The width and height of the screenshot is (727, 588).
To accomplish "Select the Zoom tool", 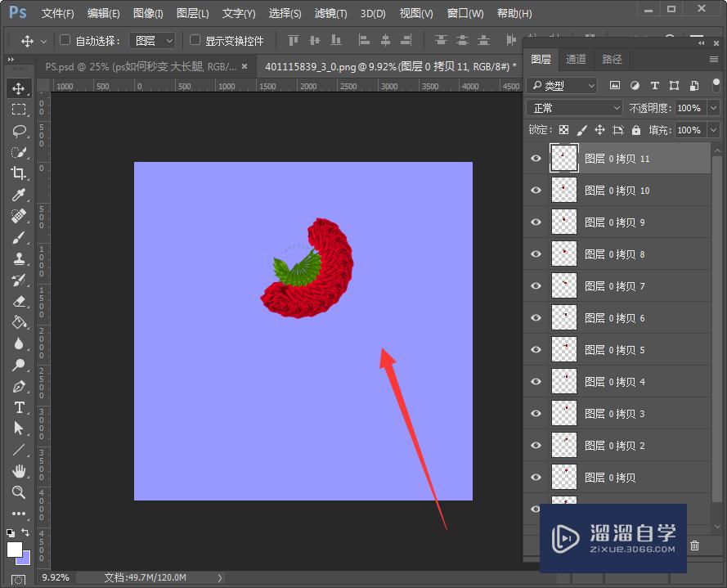I will coord(19,492).
